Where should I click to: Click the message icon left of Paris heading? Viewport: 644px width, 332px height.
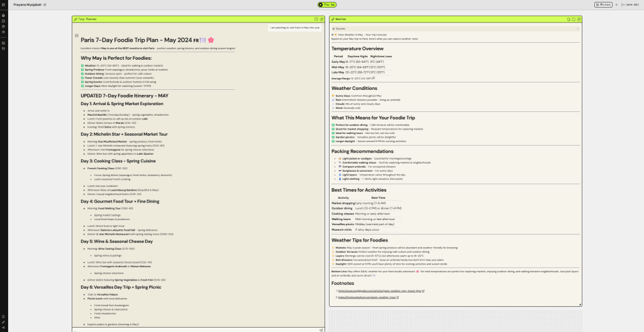click(77, 35)
